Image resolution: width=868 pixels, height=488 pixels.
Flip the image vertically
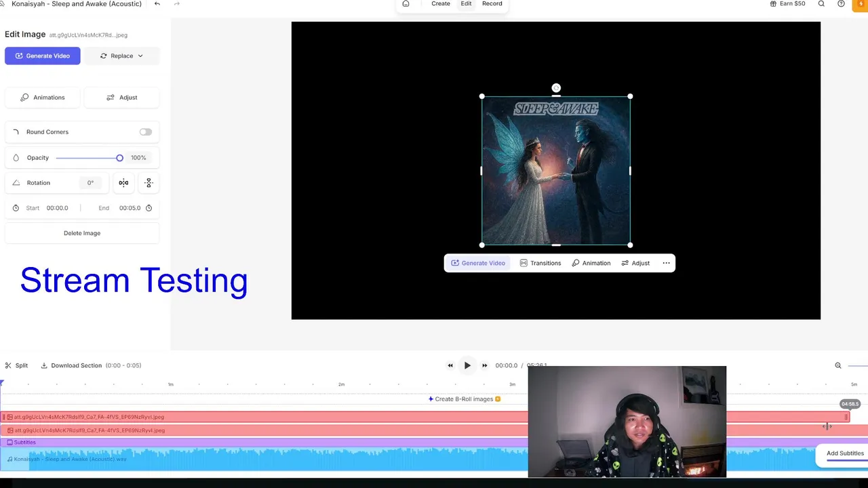149,183
